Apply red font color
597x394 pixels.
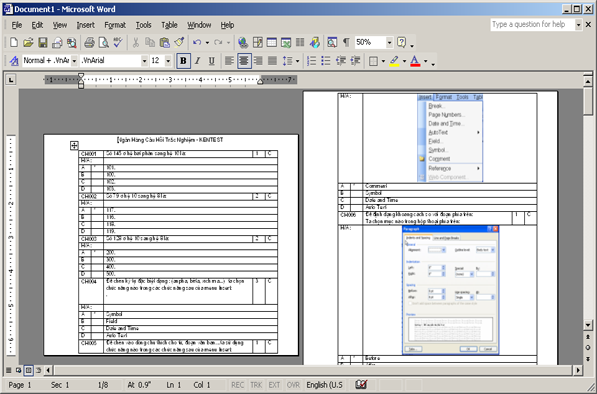pyautogui.click(x=415, y=61)
